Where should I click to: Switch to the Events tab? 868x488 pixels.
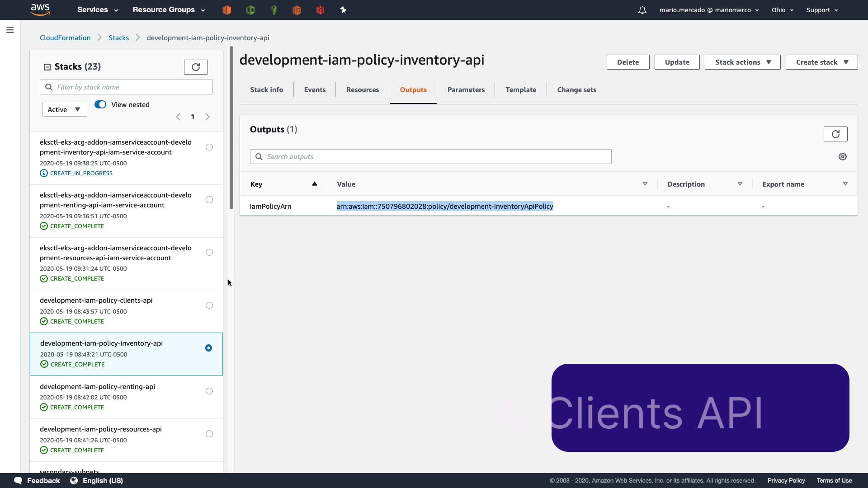coord(315,89)
